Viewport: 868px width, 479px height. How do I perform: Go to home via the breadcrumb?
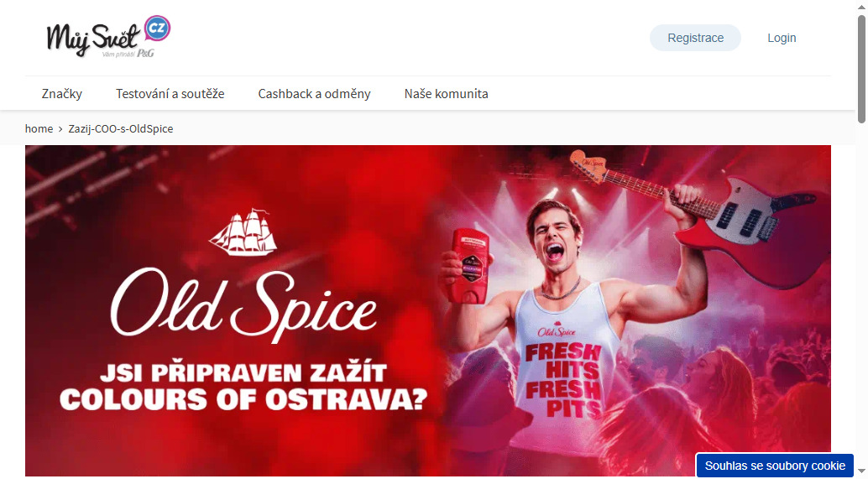(x=39, y=129)
